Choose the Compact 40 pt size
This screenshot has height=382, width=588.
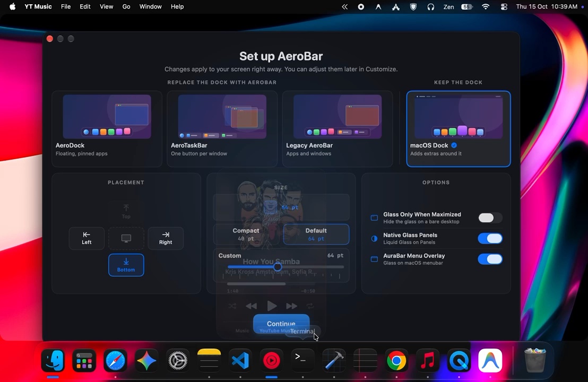[x=246, y=235]
